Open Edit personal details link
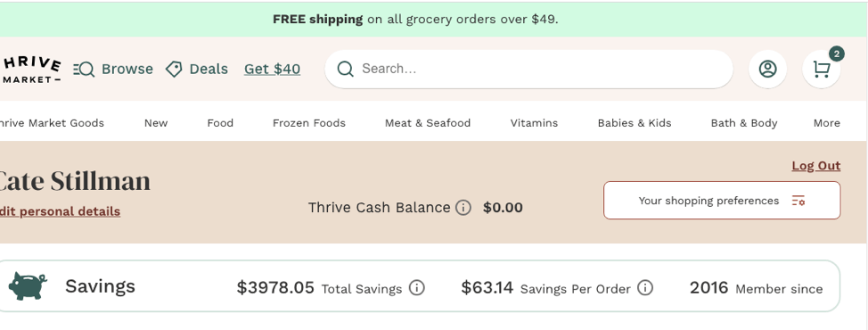Screen dimensions: 868x330 point(59,211)
